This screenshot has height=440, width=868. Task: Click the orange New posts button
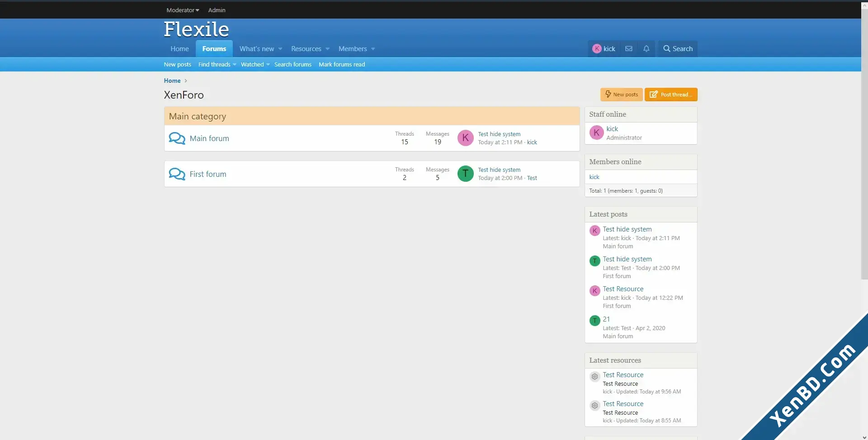[622, 95]
